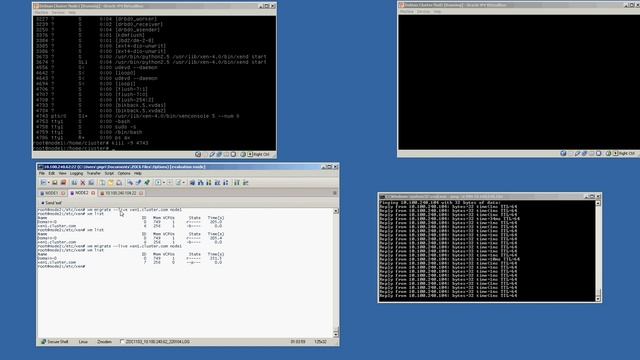Click the ping command window title bar icon
This screenshot has width=640, height=360.
382,196
